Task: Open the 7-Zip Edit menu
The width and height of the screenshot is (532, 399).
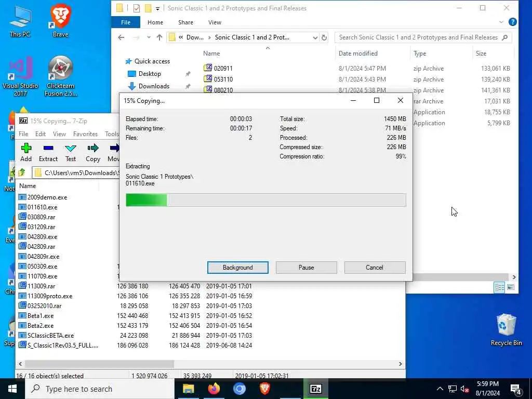Action: 41,134
